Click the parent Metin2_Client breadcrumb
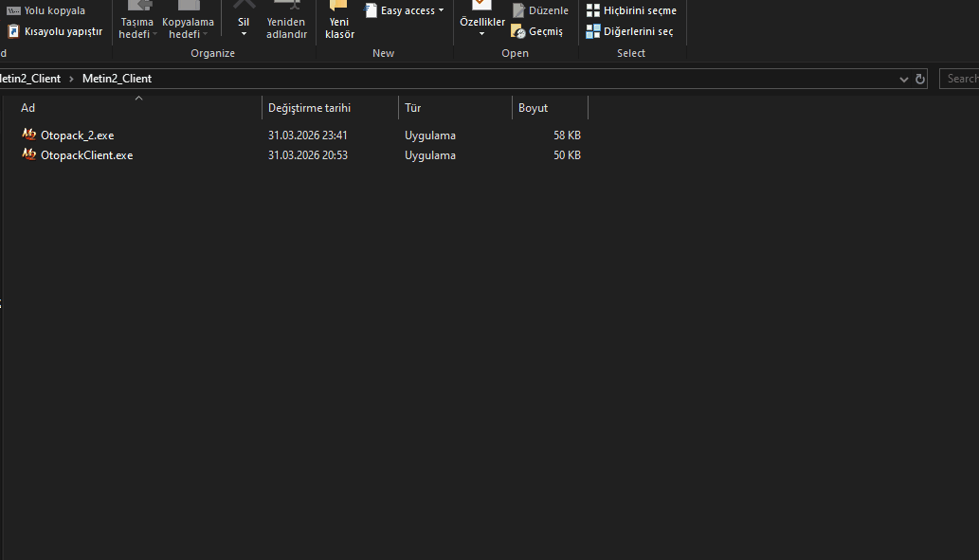Image resolution: width=979 pixels, height=560 pixels. point(30,79)
